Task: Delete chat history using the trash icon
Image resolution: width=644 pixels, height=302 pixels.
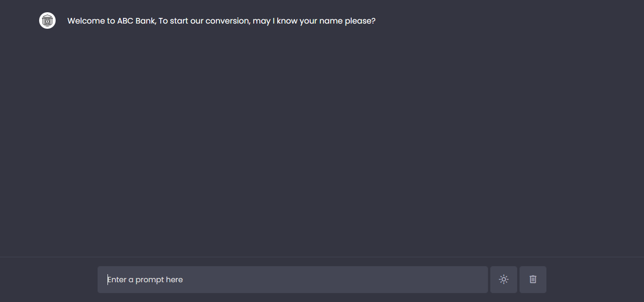Action: (x=533, y=279)
